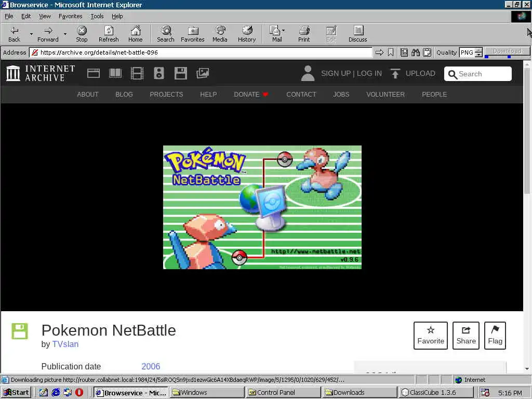The height and width of the screenshot is (399, 532).
Task: Open the Search pane in the IE toolbar
Action: (x=166, y=34)
